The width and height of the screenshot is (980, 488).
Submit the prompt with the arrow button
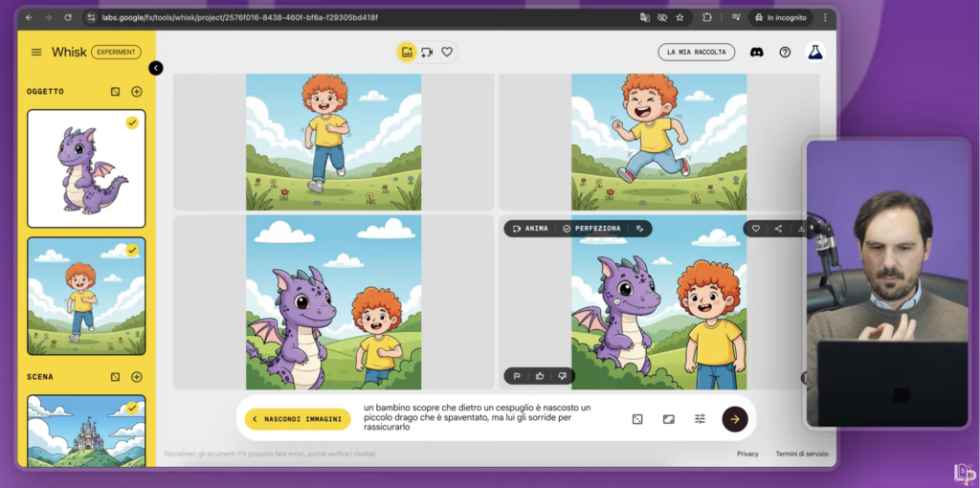(735, 419)
